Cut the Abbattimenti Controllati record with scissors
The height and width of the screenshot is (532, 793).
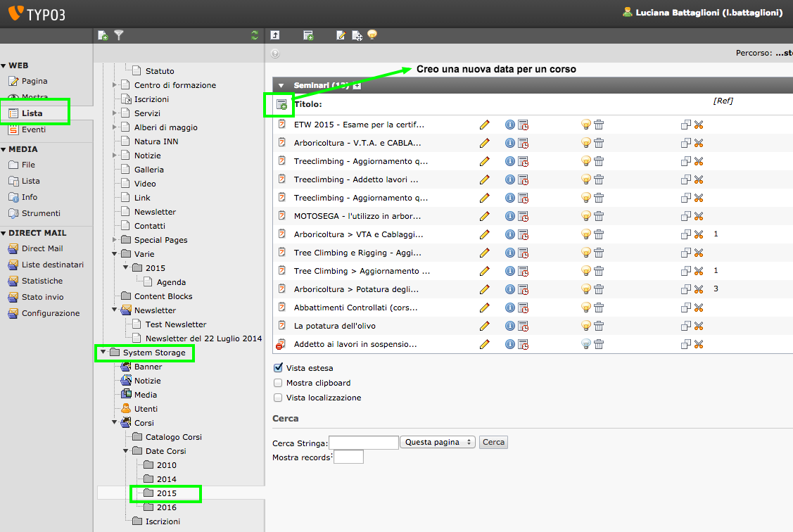click(699, 308)
